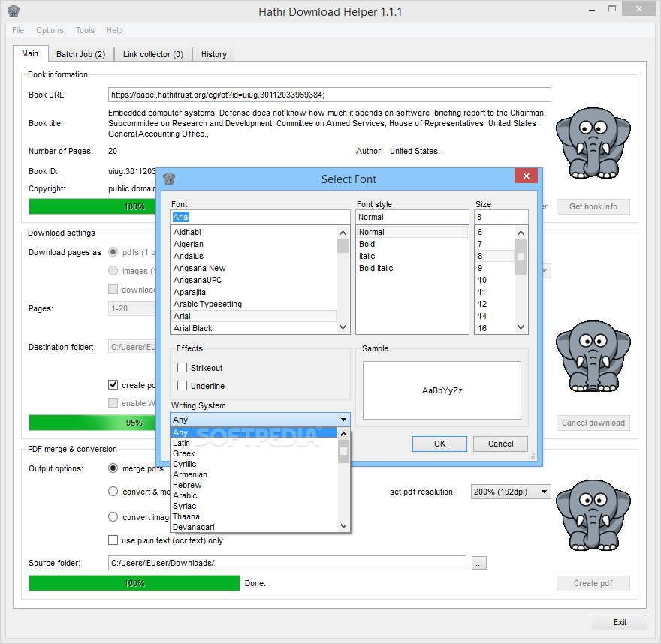Open the set pdf resolution dropdown
This screenshot has width=661, height=644.
click(x=511, y=492)
